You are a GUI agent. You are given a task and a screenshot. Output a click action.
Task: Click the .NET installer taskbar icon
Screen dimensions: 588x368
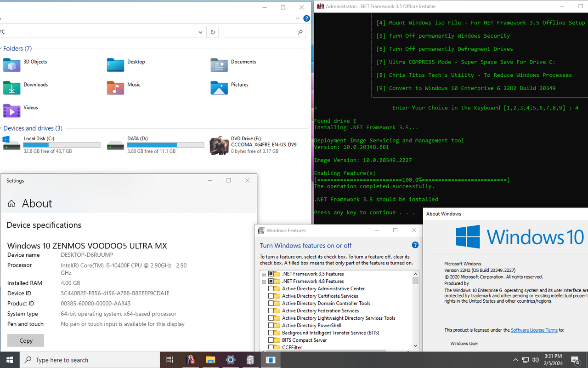pyautogui.click(x=190, y=360)
